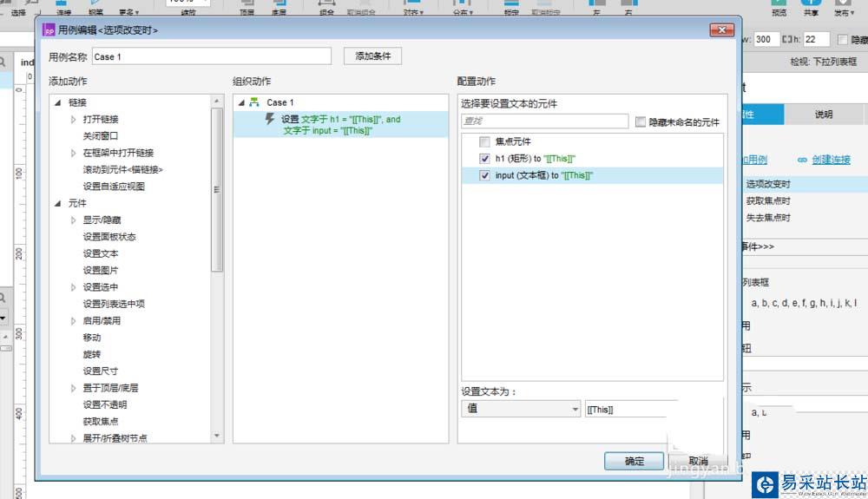Select 滚动到元件<锚链接> action
Viewport: 868px width, 499px height.
pos(123,169)
